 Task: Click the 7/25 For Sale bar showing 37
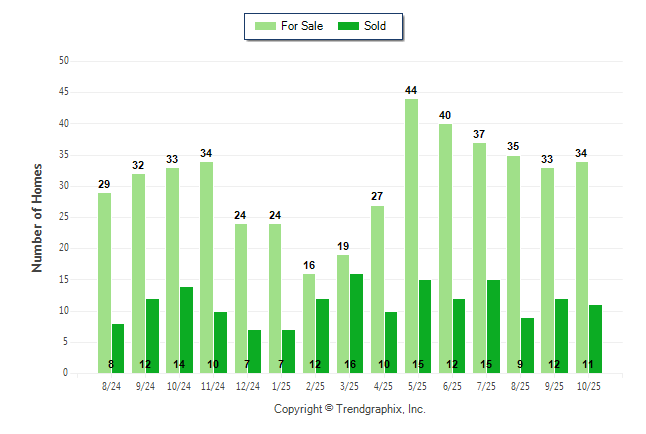point(479,258)
